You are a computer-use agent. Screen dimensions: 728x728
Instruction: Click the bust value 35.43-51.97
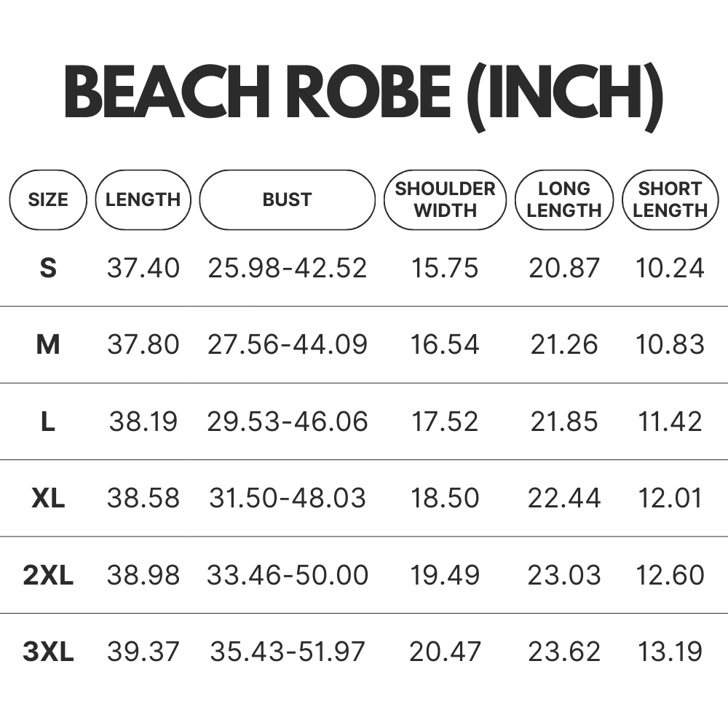pos(287,652)
